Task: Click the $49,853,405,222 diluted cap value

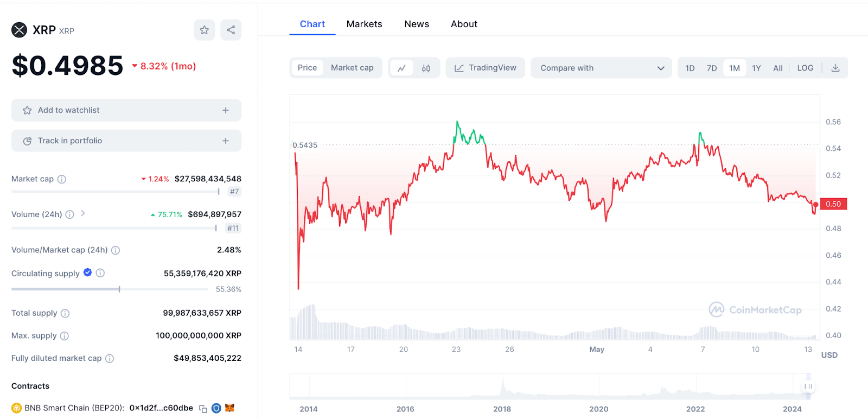Action: (207, 358)
